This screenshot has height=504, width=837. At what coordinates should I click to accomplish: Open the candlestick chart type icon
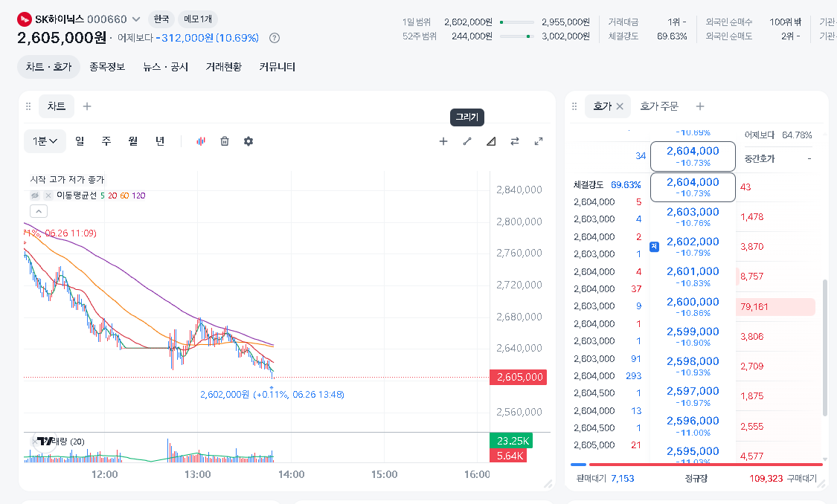(201, 141)
